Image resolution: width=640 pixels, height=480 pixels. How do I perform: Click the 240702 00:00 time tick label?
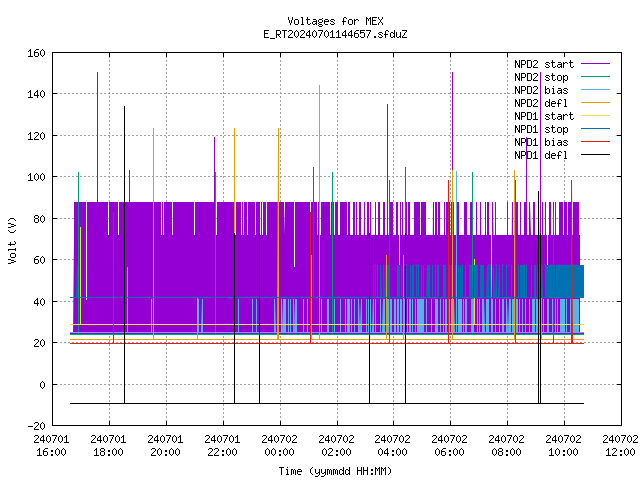(x=279, y=446)
